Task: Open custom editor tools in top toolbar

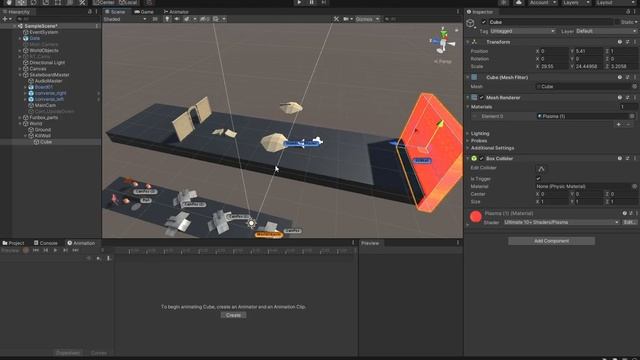Action: point(82,2)
